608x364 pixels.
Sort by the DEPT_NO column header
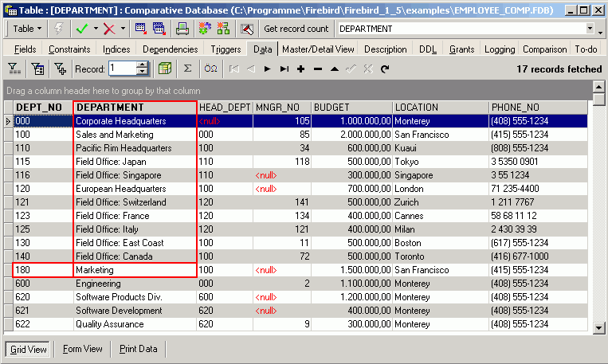(43, 108)
